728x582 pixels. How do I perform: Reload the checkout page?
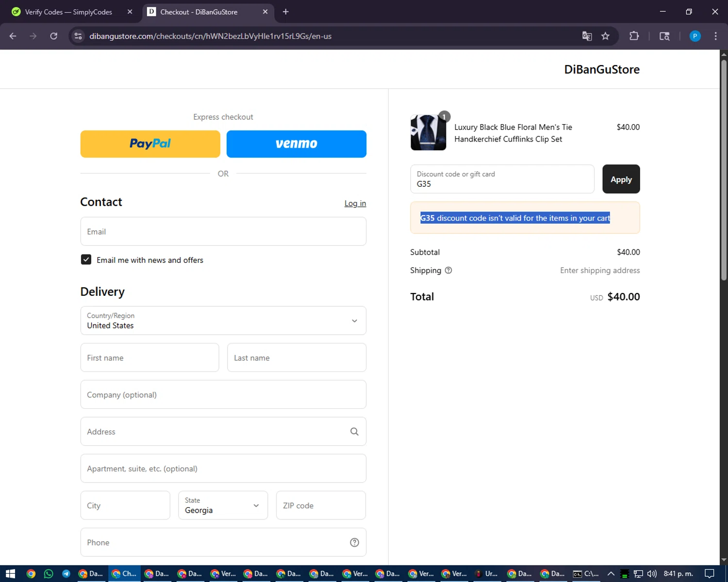54,36
